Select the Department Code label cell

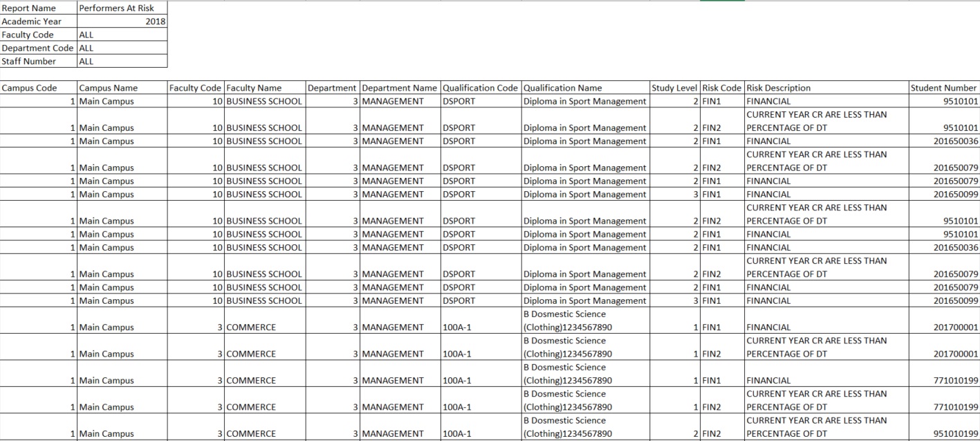pos(38,48)
